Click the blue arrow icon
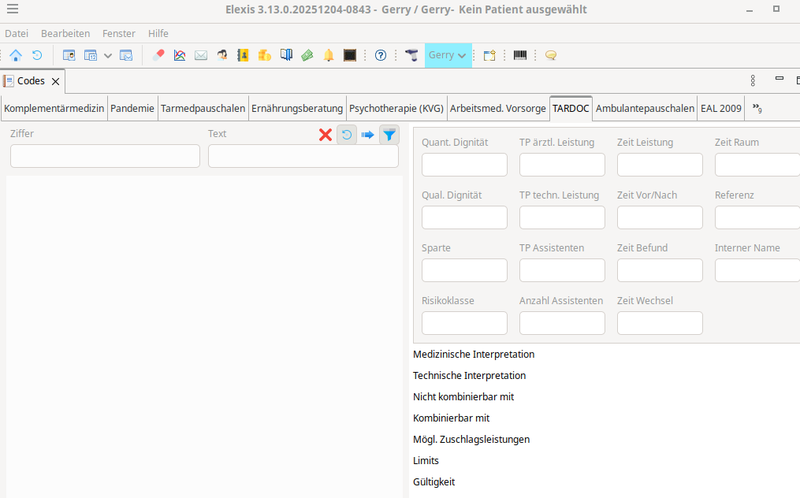The image size is (800, 498). [x=368, y=135]
